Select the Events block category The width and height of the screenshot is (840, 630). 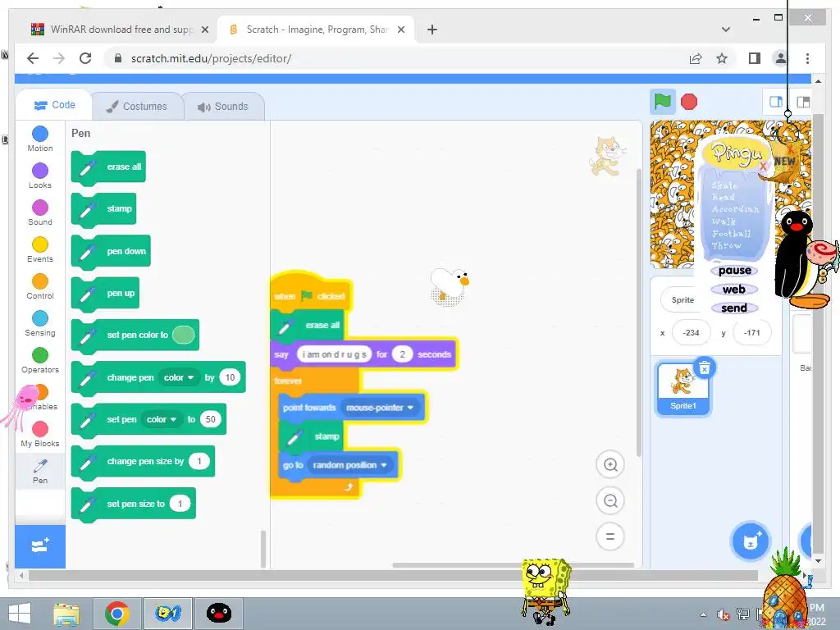click(x=40, y=249)
